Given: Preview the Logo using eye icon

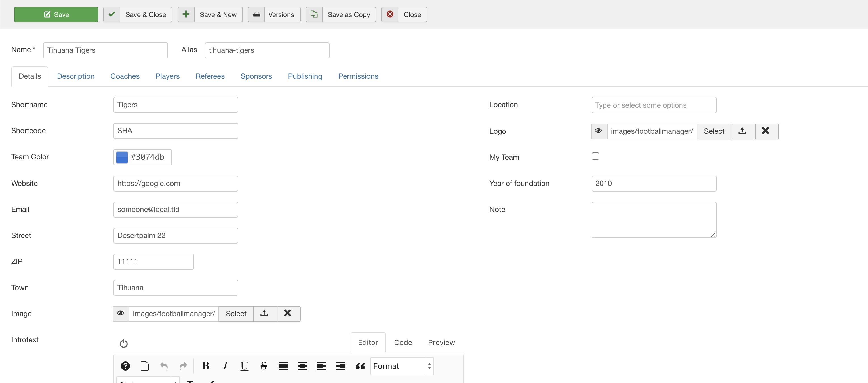Looking at the screenshot, I should 599,131.
